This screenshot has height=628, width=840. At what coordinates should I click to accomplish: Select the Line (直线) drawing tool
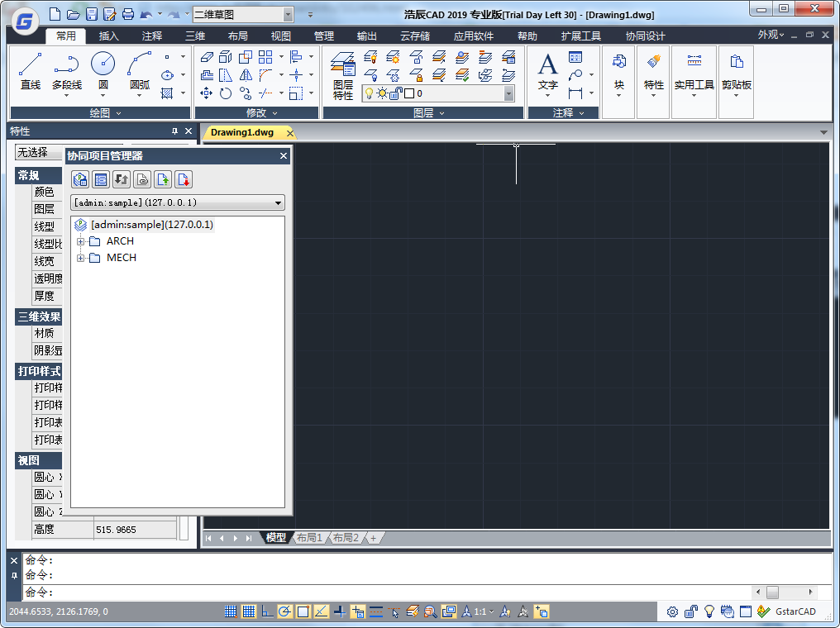pyautogui.click(x=31, y=71)
